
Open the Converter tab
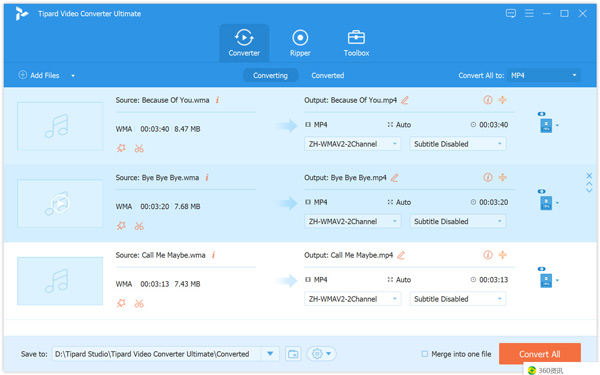coord(244,43)
